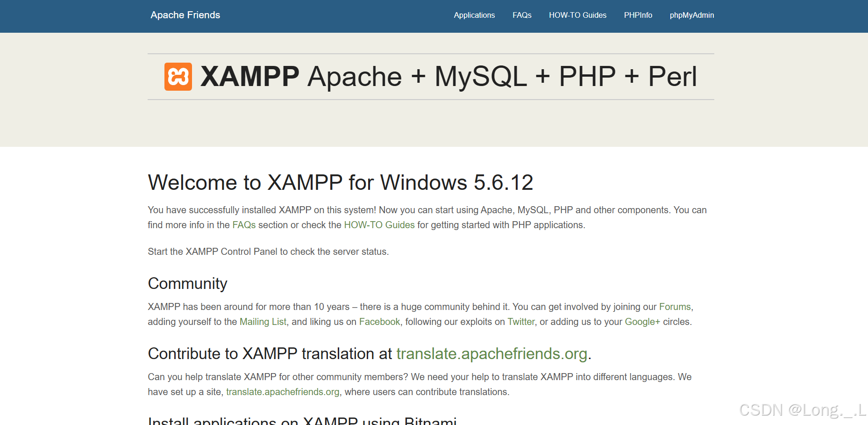Open translate.apachefriends.org link in the paragraph
Screen dimensions: 868x425
[283, 392]
